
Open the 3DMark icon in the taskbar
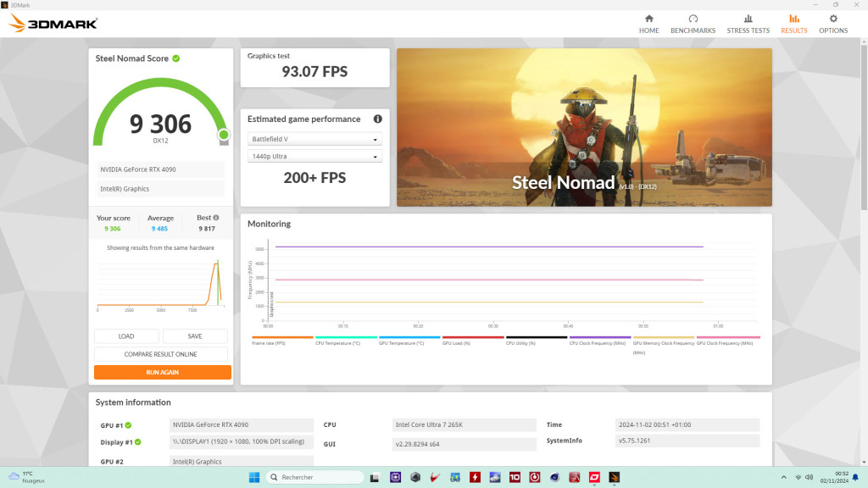(x=614, y=477)
